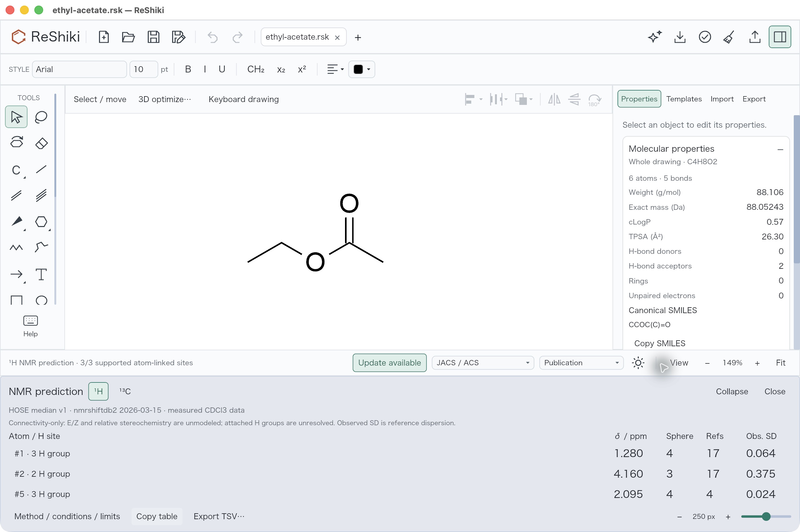This screenshot has width=800, height=532.
Task: Switch NMR prediction to 1H
Action: (98, 391)
